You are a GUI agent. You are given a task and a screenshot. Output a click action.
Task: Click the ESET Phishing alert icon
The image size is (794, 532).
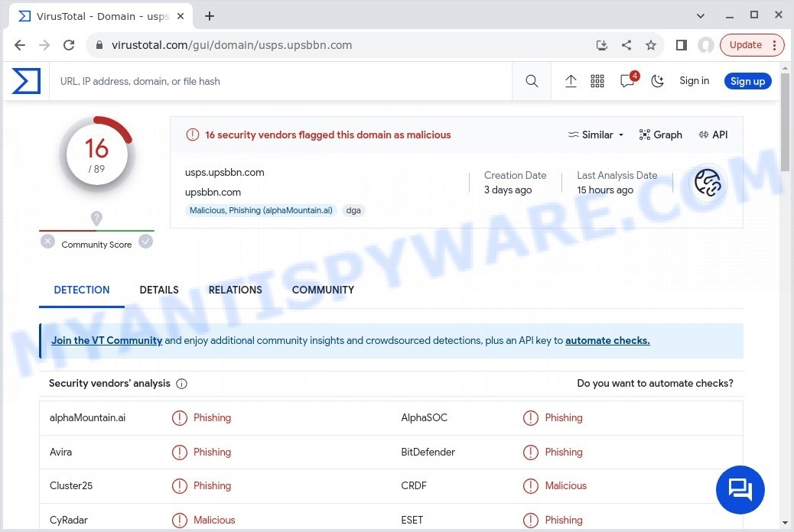point(530,520)
